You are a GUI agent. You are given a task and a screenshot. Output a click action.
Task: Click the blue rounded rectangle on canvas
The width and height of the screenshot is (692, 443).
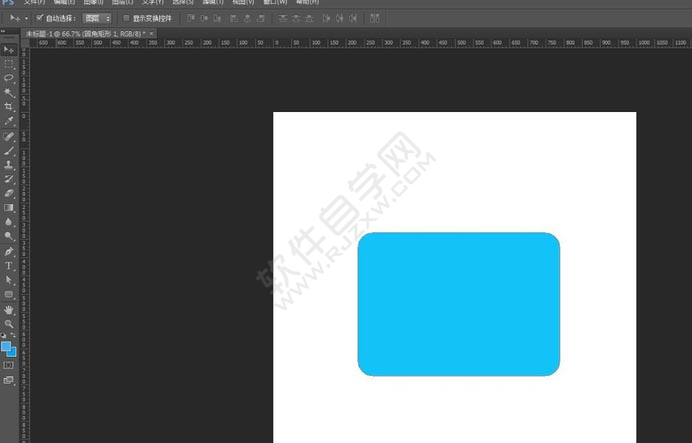(x=459, y=304)
